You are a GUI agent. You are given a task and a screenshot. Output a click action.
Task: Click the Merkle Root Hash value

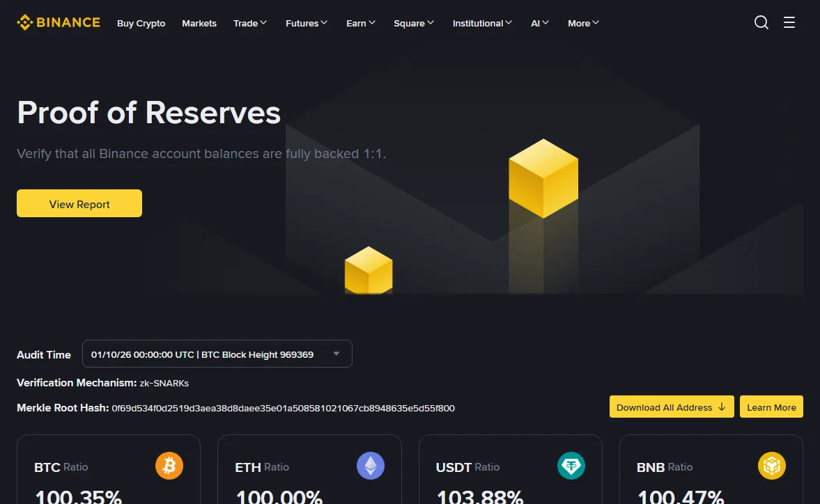283,408
